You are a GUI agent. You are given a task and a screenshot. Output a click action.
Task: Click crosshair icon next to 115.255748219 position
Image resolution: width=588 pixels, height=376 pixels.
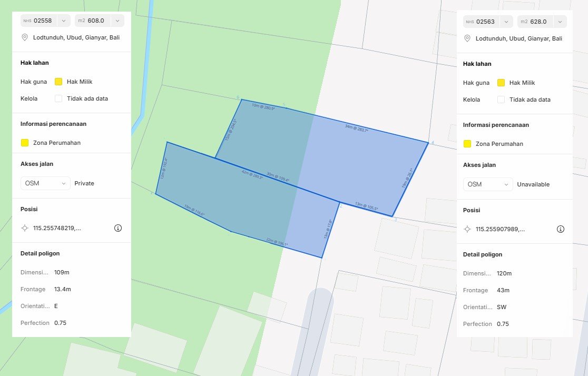24,228
